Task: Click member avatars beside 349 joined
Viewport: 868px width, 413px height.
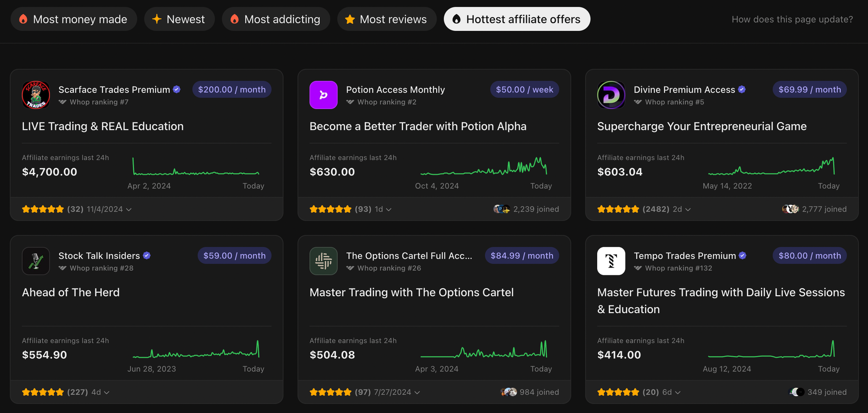Action: [x=796, y=392]
